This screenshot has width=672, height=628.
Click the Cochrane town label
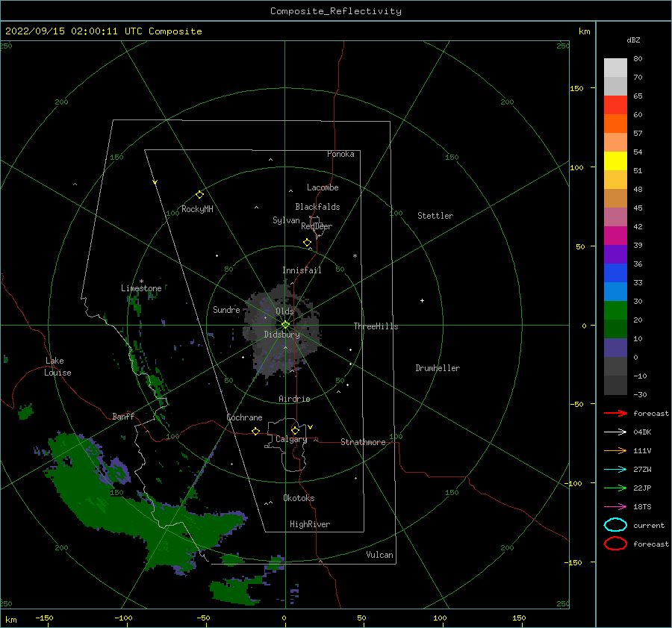pos(244,417)
